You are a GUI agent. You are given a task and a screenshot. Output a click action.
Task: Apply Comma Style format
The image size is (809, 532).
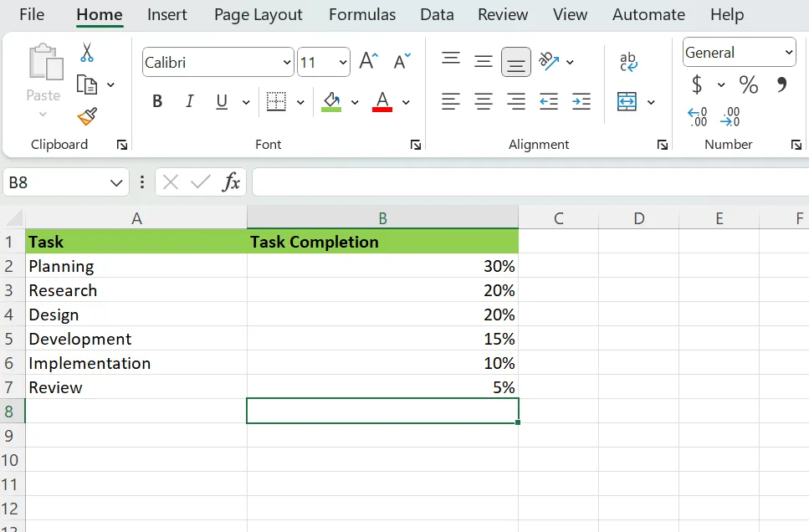[781, 84]
